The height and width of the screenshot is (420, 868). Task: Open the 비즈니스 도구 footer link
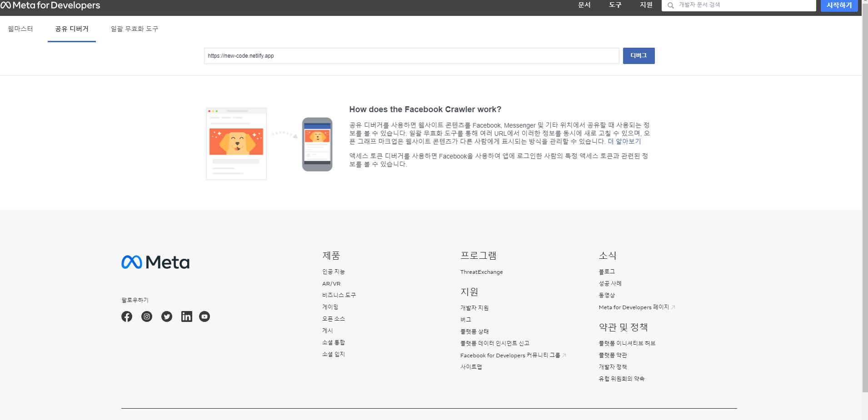coord(339,295)
